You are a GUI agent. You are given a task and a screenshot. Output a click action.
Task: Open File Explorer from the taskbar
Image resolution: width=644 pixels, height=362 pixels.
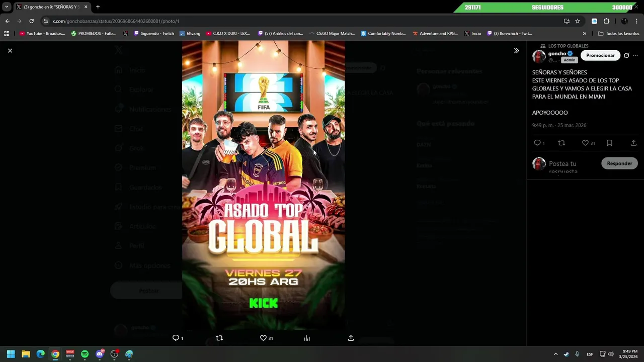pos(26,354)
